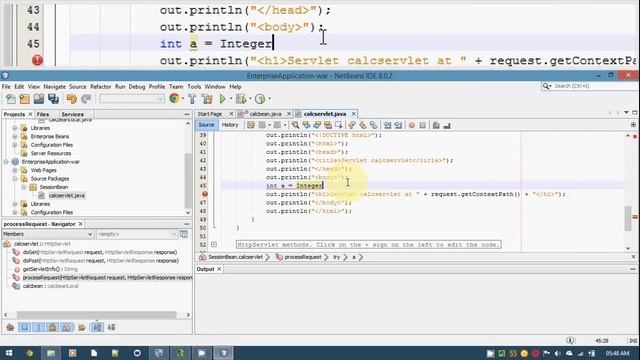Click the New File toolbar icon
Viewport: 640px width, 360px height.
[11, 99]
